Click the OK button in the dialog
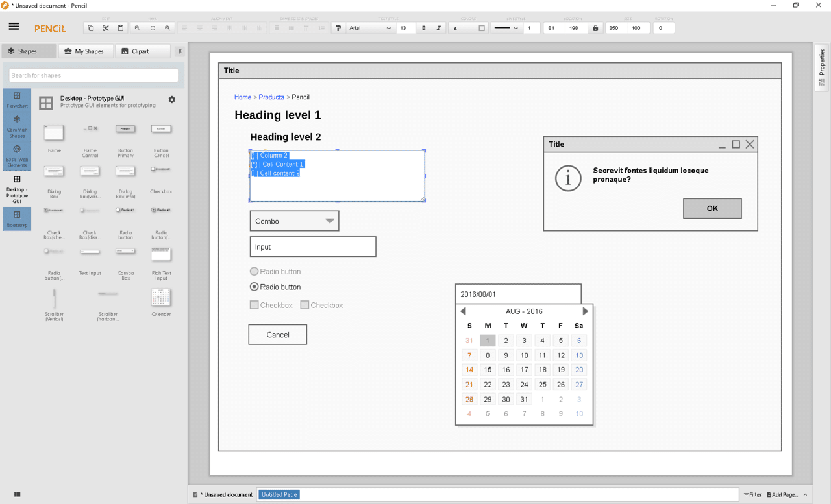 coord(712,208)
